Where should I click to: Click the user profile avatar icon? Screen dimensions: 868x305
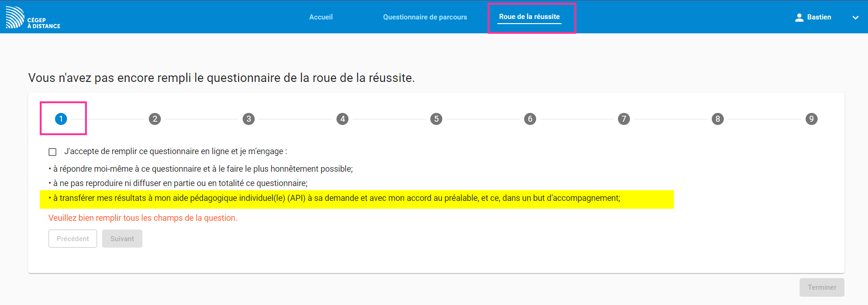tap(799, 18)
